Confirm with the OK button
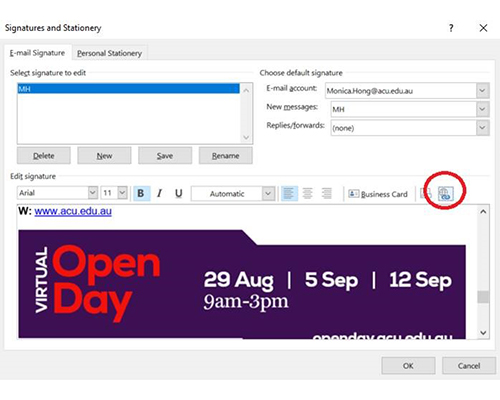 point(408,366)
